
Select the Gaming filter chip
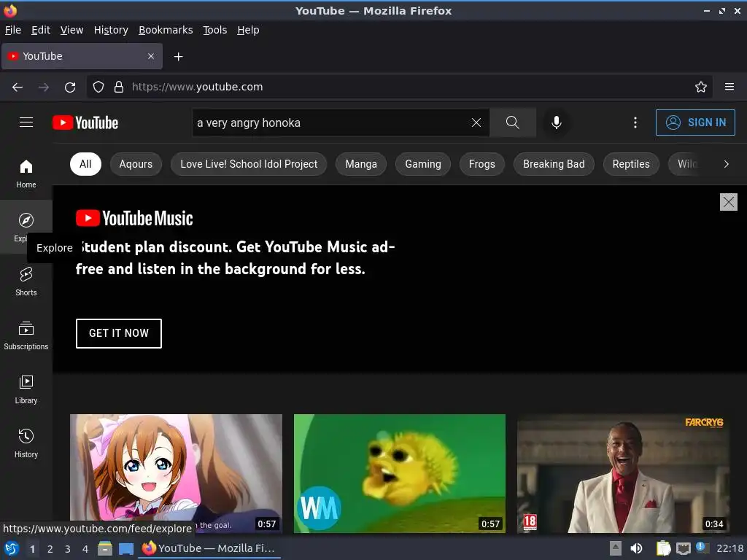pyautogui.click(x=423, y=164)
